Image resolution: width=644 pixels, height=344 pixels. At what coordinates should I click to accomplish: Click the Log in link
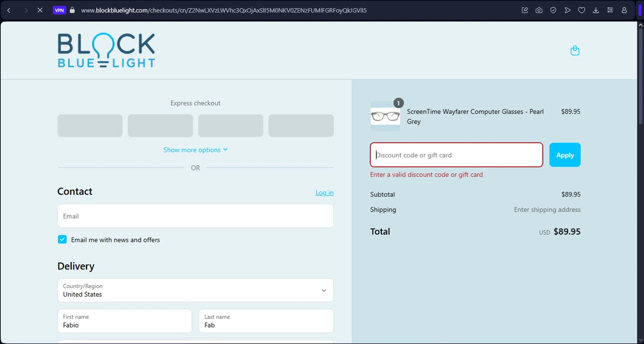325,193
